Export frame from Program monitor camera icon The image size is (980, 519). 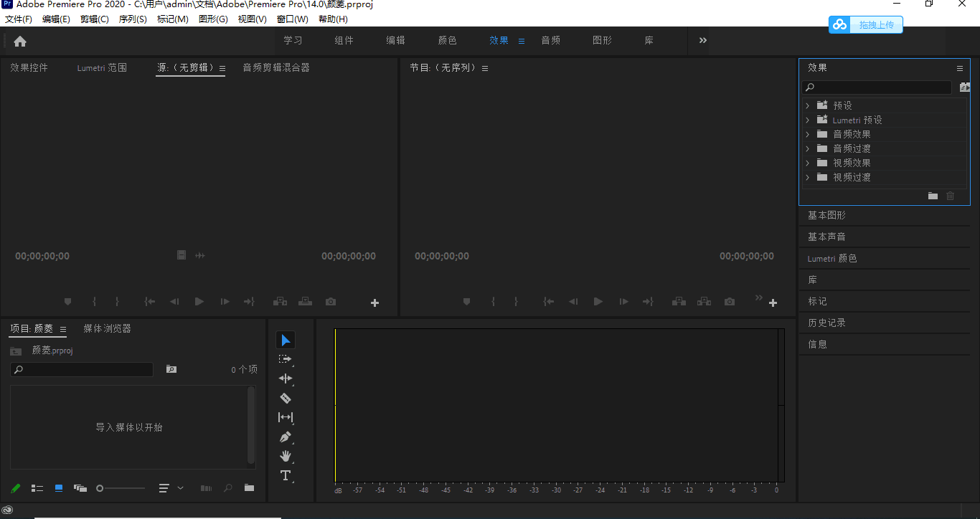(730, 302)
